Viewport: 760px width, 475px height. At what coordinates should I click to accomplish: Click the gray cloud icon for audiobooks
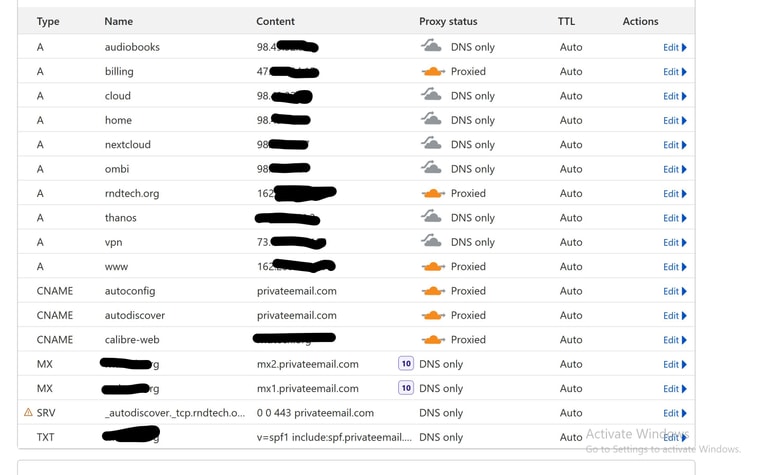point(431,46)
